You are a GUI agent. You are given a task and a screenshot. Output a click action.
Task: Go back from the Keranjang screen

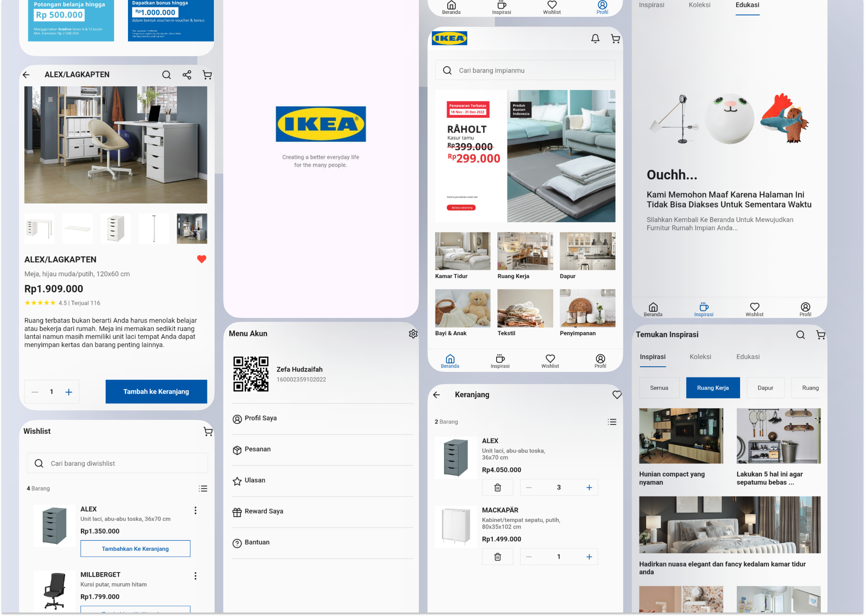436,395
